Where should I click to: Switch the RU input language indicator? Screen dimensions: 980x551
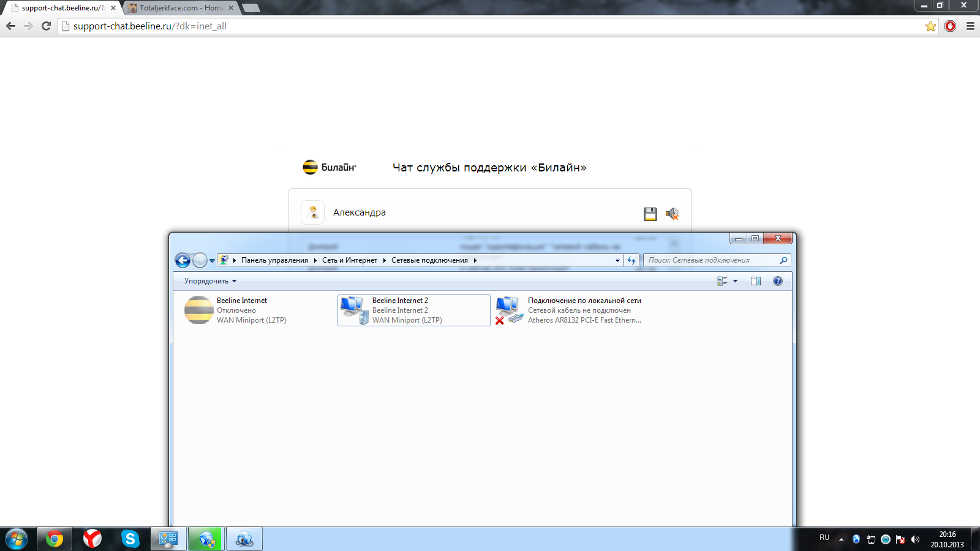coord(824,538)
